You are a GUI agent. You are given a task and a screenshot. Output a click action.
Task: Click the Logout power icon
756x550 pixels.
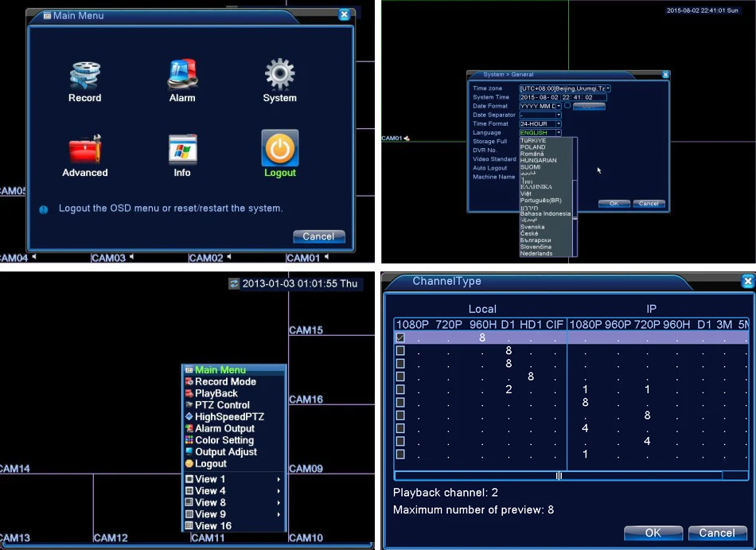click(x=279, y=148)
